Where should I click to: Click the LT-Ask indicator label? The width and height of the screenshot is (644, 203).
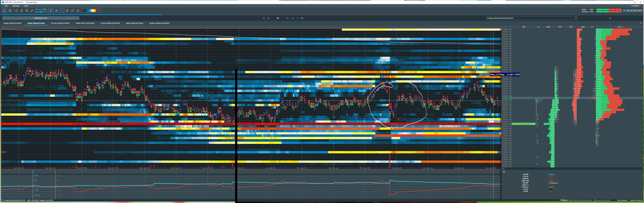click(x=551, y=179)
